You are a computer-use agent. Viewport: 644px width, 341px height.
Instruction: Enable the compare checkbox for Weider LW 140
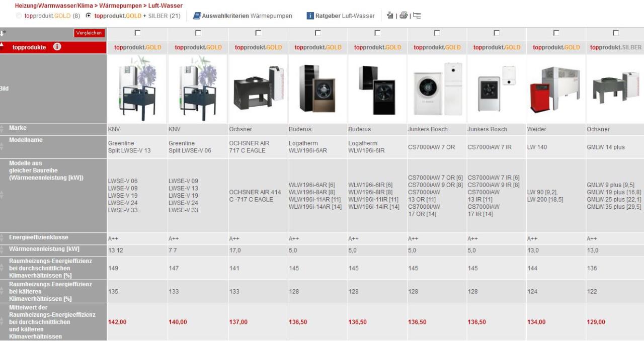pyautogui.click(x=556, y=33)
